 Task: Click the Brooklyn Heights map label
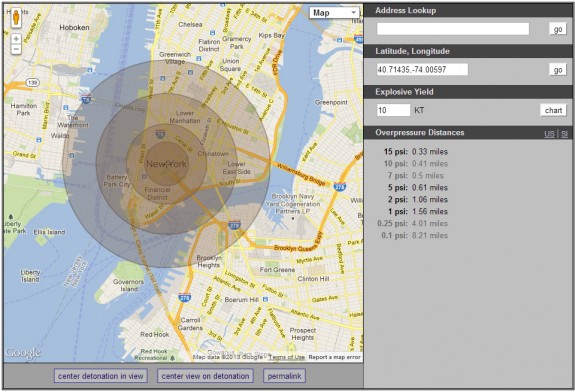(x=209, y=261)
